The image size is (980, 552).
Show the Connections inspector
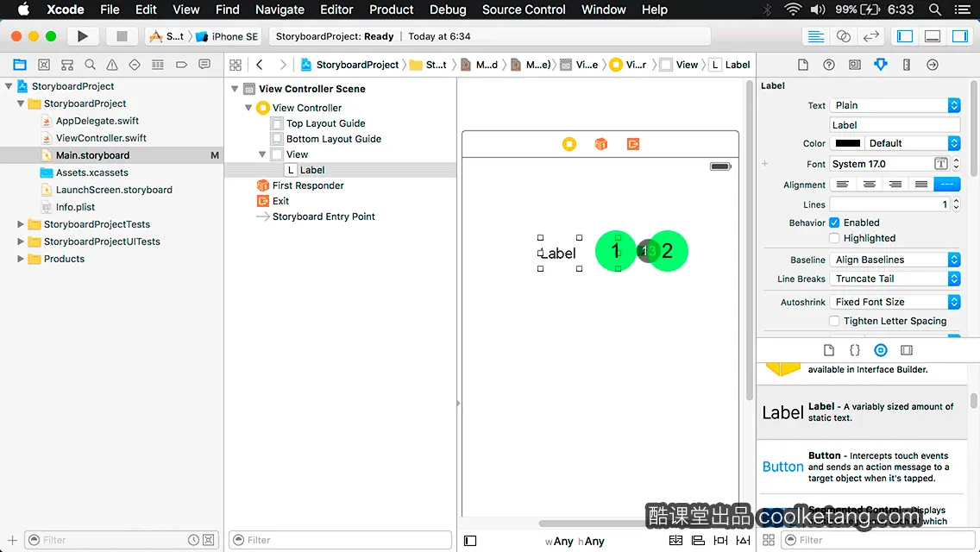click(x=933, y=65)
